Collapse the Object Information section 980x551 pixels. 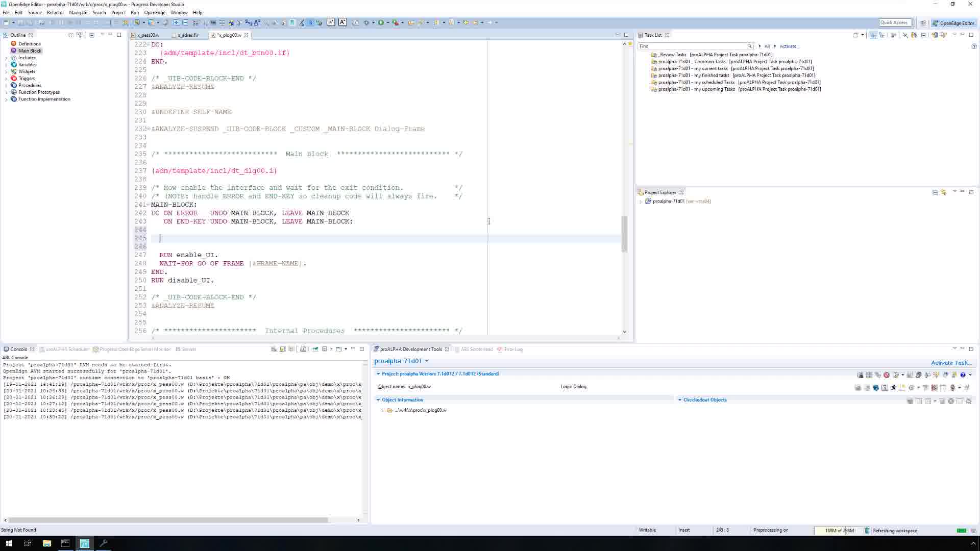point(378,400)
